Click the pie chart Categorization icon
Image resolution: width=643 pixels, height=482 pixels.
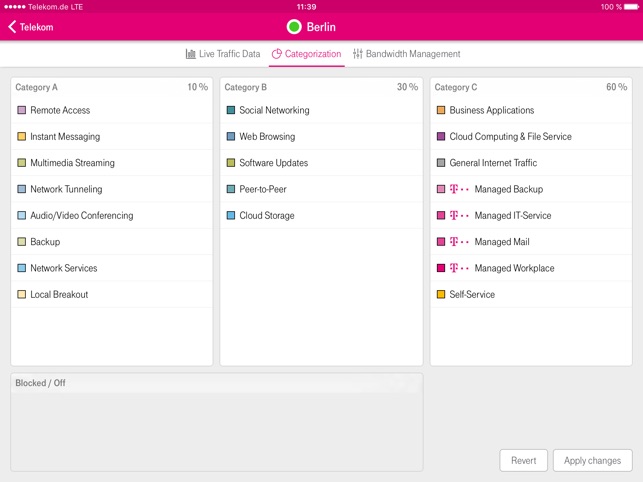coord(277,54)
